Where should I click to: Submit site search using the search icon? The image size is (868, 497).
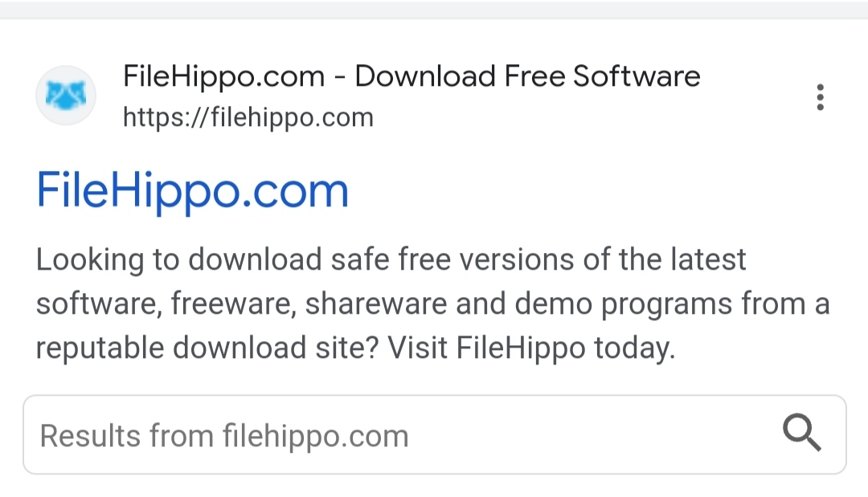pyautogui.click(x=801, y=432)
